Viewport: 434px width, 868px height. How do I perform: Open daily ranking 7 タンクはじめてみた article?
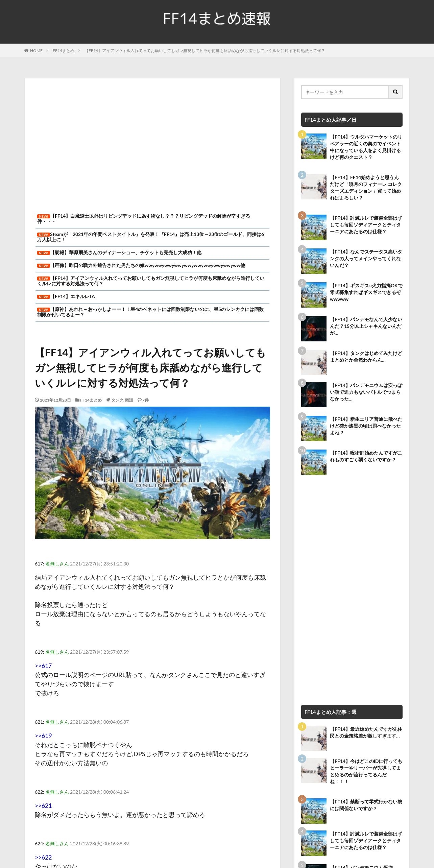pos(366,357)
